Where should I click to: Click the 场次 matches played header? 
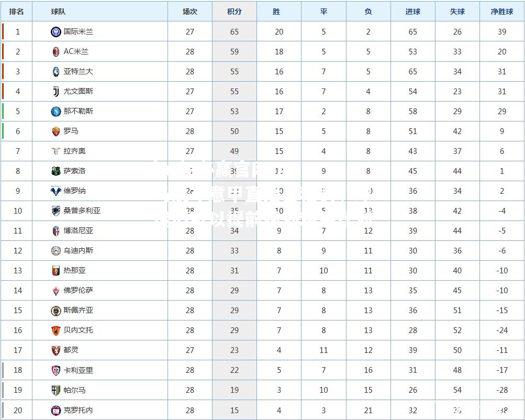pyautogui.click(x=190, y=12)
